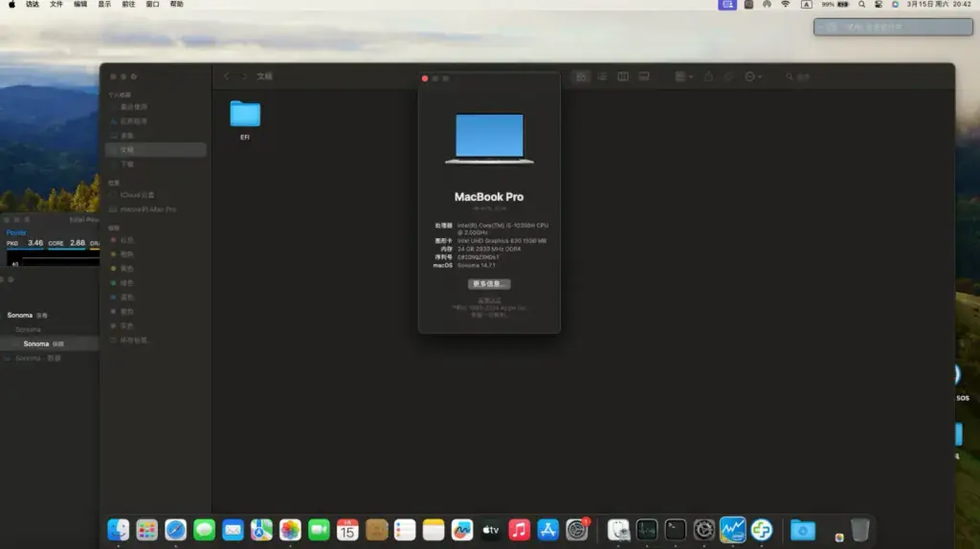Image resolution: width=980 pixels, height=549 pixels.
Task: Open the 帮助 menu
Action: pos(177,5)
